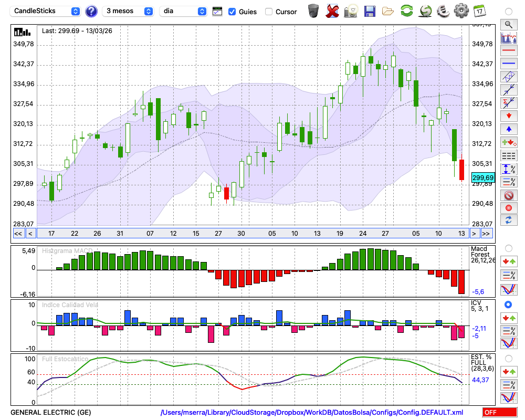
Task: Click the Estocastico panel curve crossover icon
Action: coord(509,397)
